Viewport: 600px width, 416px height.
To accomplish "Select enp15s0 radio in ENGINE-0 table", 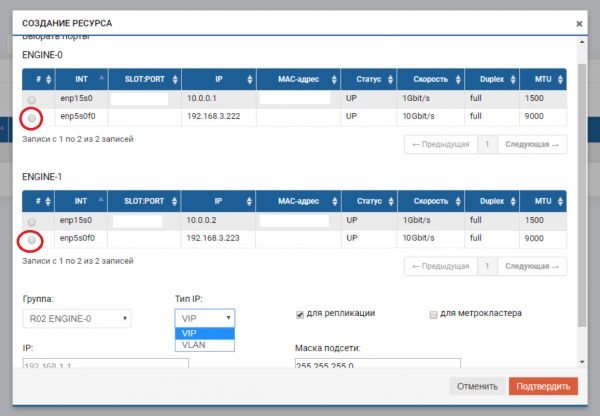I will (x=32, y=100).
